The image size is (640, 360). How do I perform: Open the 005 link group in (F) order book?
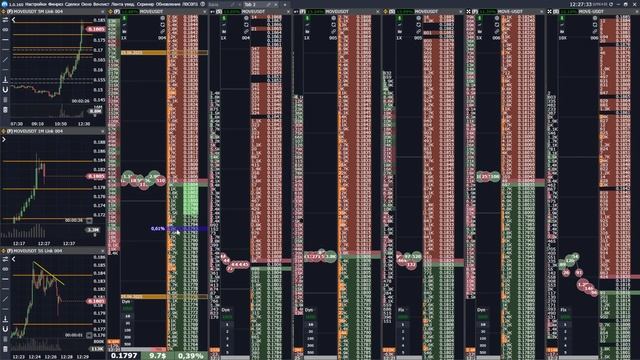333,38
